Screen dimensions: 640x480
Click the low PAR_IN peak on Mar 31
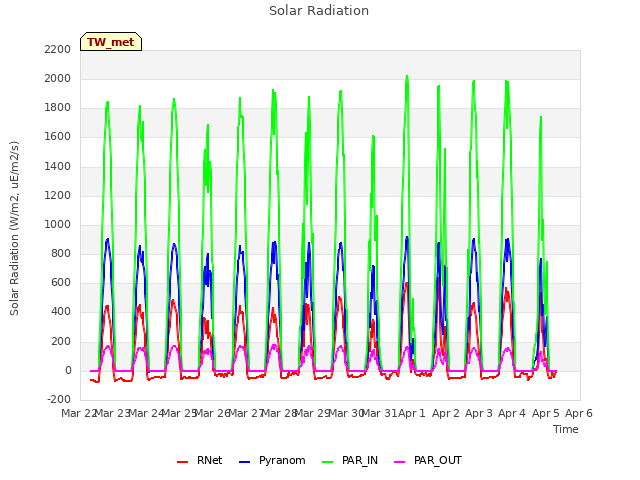click(x=373, y=136)
